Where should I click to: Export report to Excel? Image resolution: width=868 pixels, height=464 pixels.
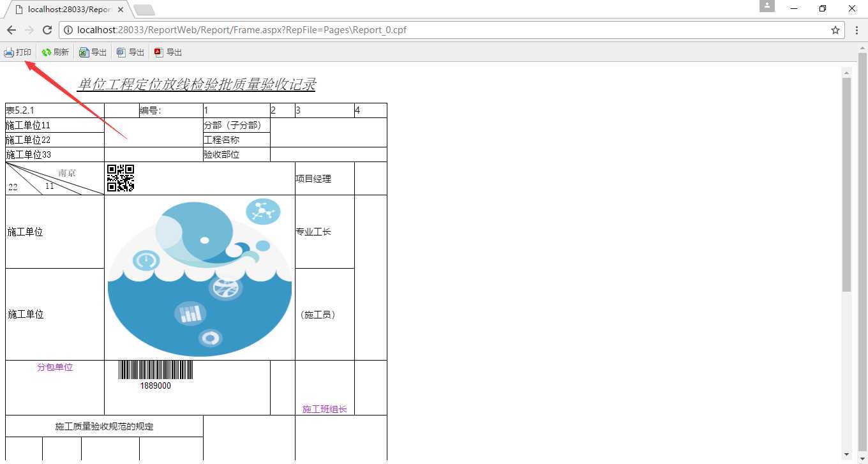(x=93, y=52)
